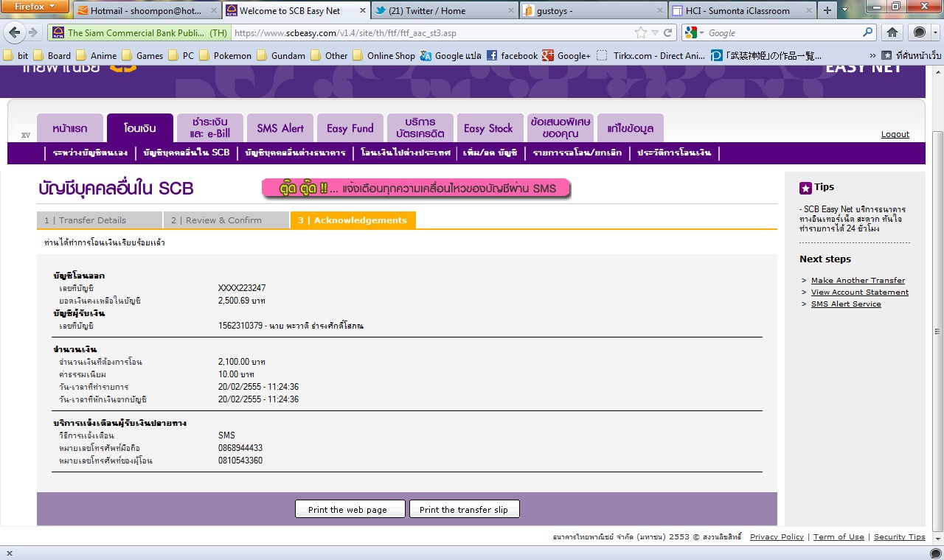Choose บัญชีบุคคลอื่นต่างธนาคาร in the submenu

tap(295, 153)
